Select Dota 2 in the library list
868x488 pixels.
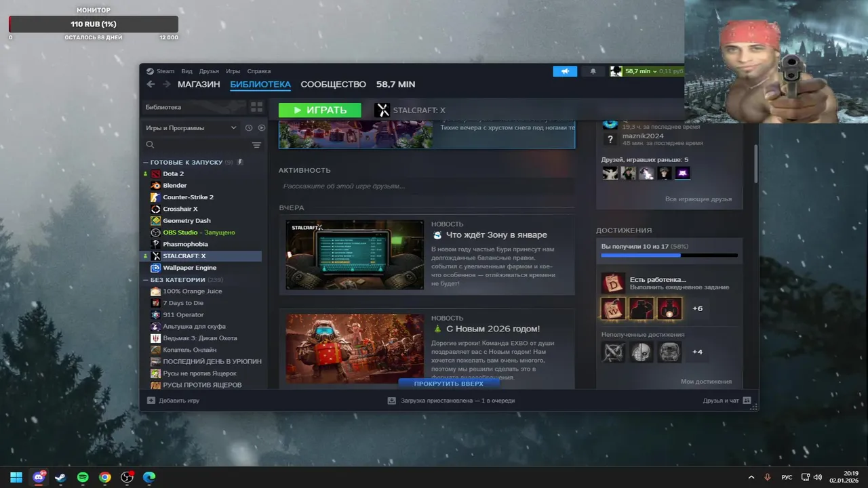point(173,174)
